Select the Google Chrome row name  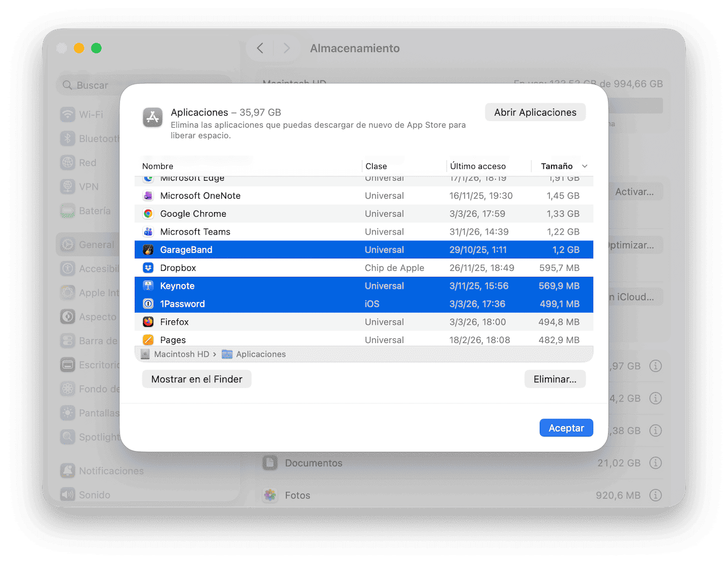(193, 214)
